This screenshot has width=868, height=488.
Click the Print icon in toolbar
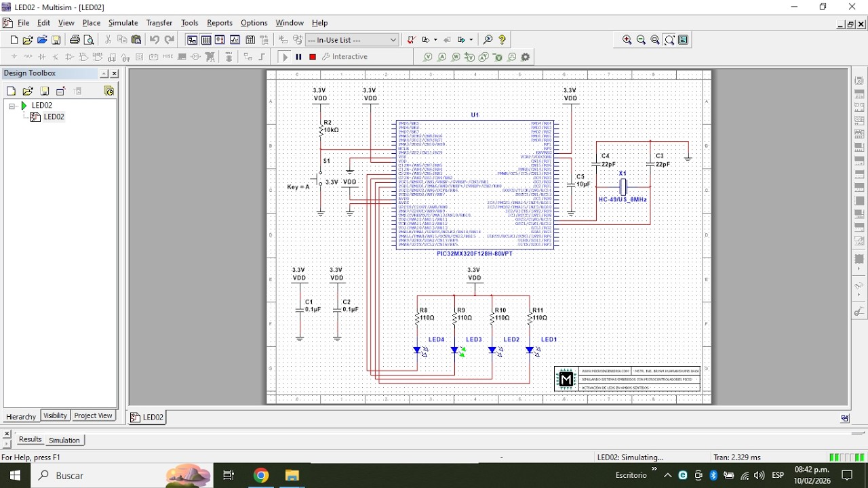coord(75,40)
